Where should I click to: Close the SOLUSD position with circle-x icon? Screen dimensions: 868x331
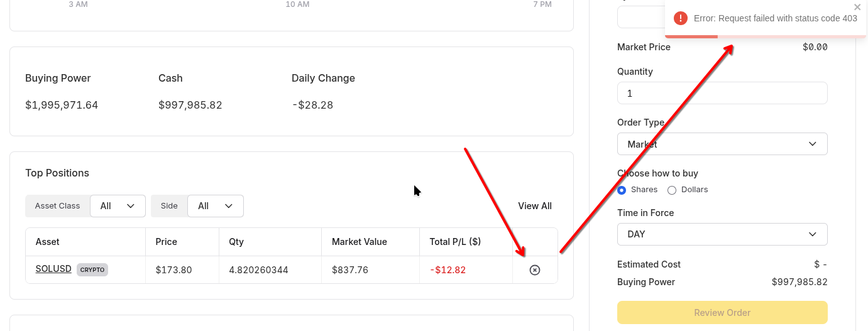click(535, 270)
